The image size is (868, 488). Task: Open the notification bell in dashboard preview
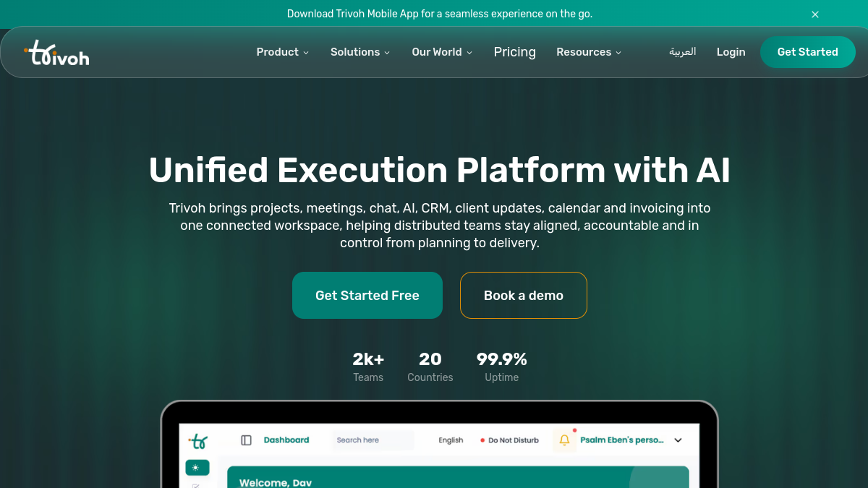tap(565, 440)
